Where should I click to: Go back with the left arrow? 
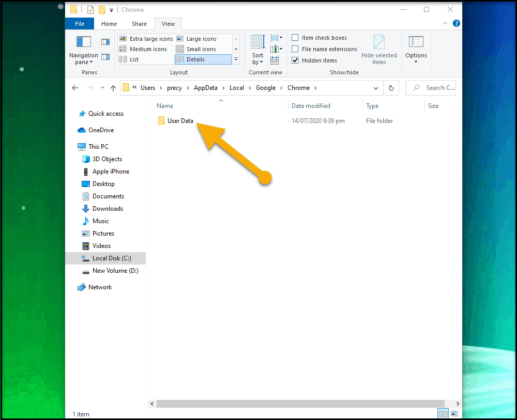coord(75,88)
